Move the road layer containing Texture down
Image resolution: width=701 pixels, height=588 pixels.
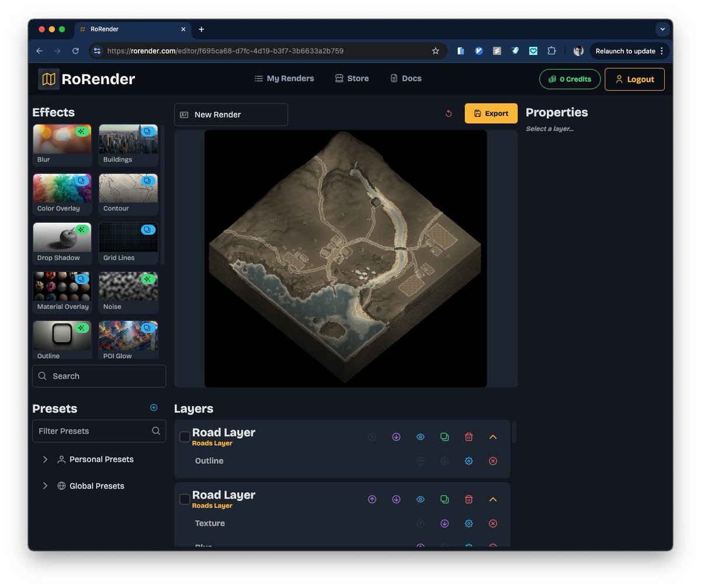[x=396, y=499]
